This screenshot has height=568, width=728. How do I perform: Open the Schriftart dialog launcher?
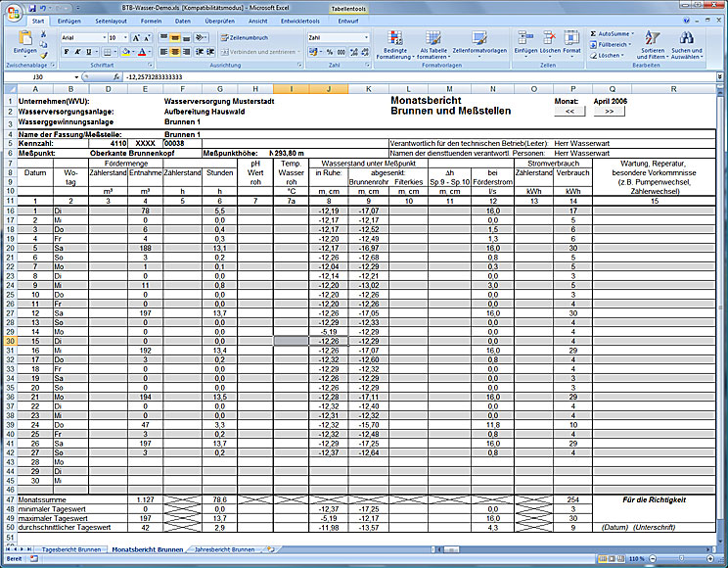point(150,65)
